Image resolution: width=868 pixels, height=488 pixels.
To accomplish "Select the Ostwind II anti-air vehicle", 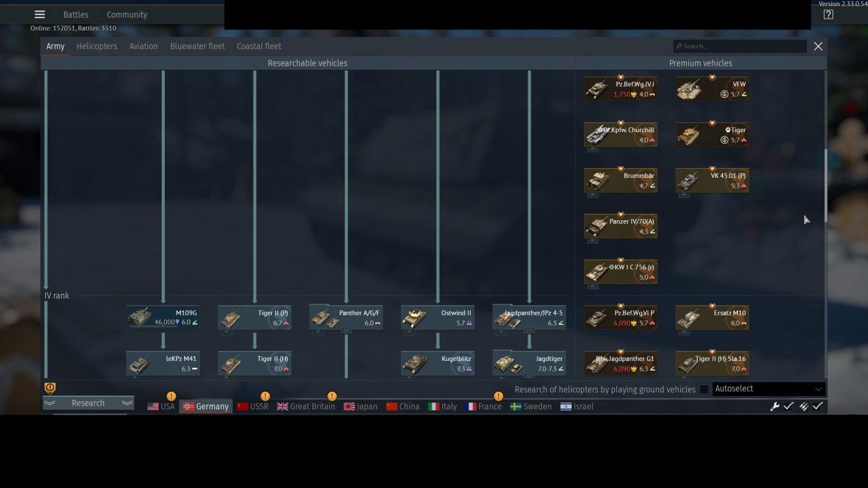I will 438,317.
